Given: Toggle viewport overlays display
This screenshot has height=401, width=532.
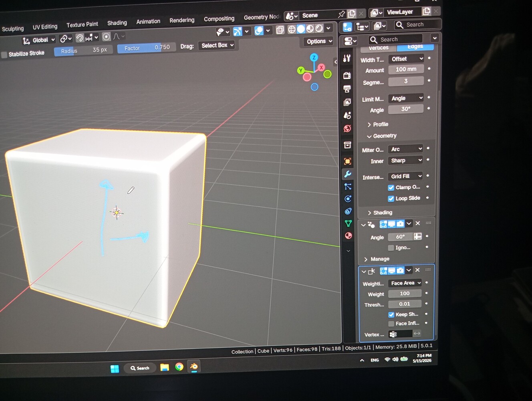Looking at the screenshot, I should point(259,30).
